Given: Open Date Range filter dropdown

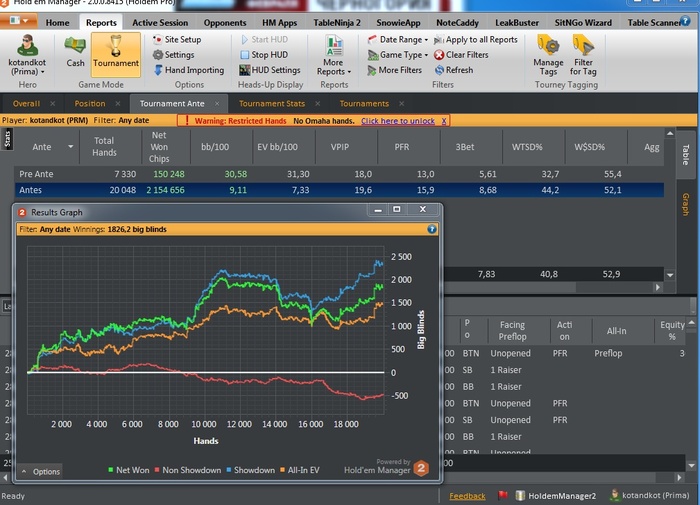Looking at the screenshot, I should (397, 39).
